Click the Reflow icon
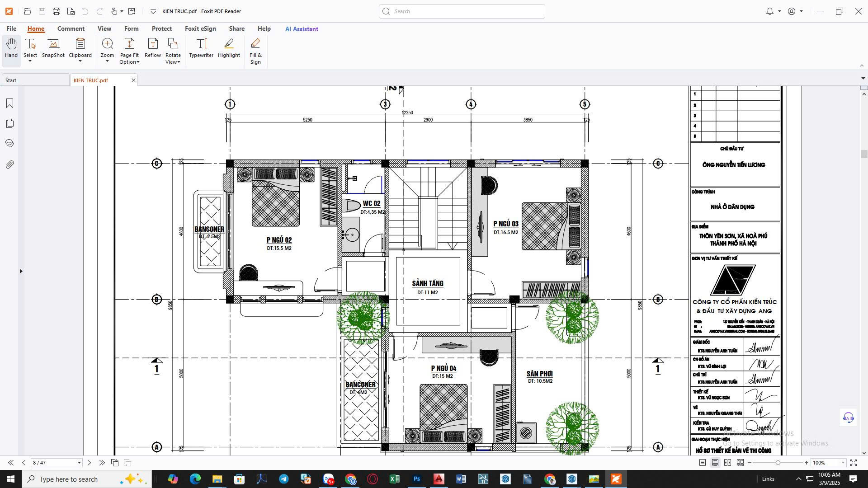 pos(153,48)
